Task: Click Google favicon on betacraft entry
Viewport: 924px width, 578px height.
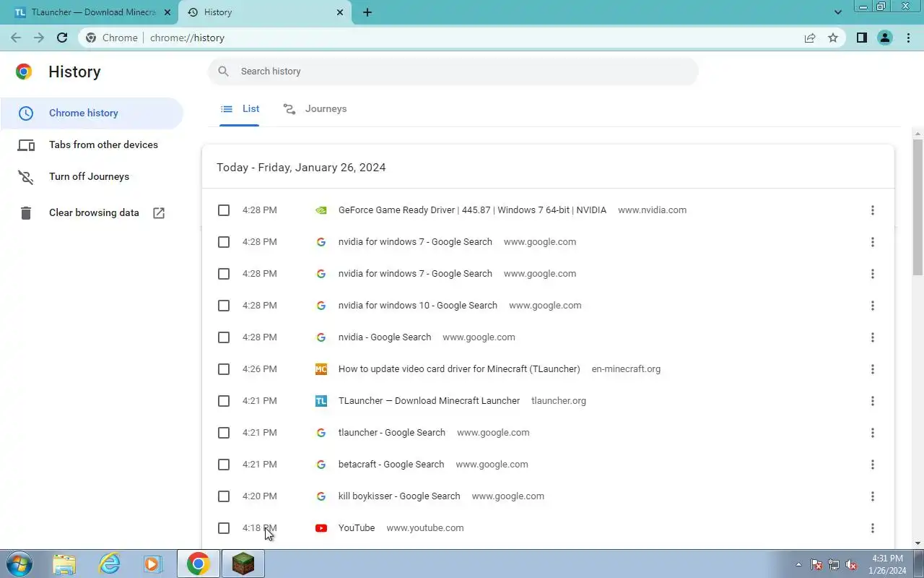Action: click(x=321, y=465)
